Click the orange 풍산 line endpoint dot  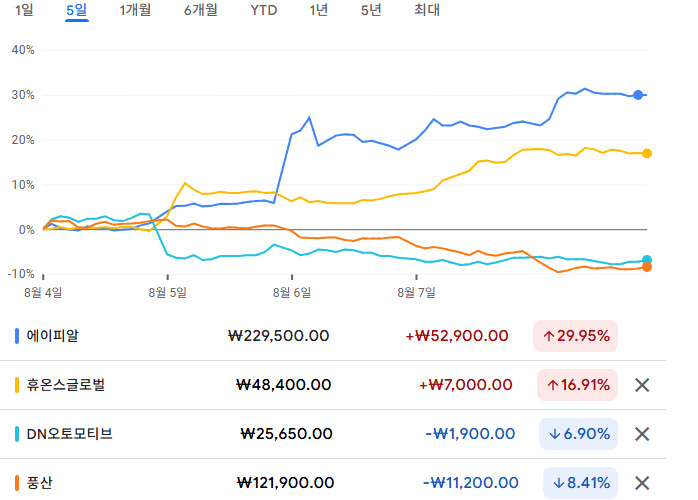click(x=647, y=267)
